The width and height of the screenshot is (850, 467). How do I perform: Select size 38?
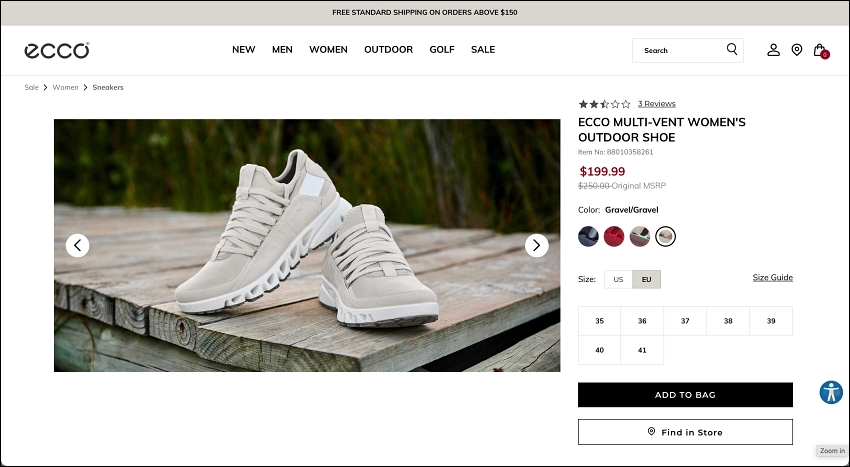point(728,321)
